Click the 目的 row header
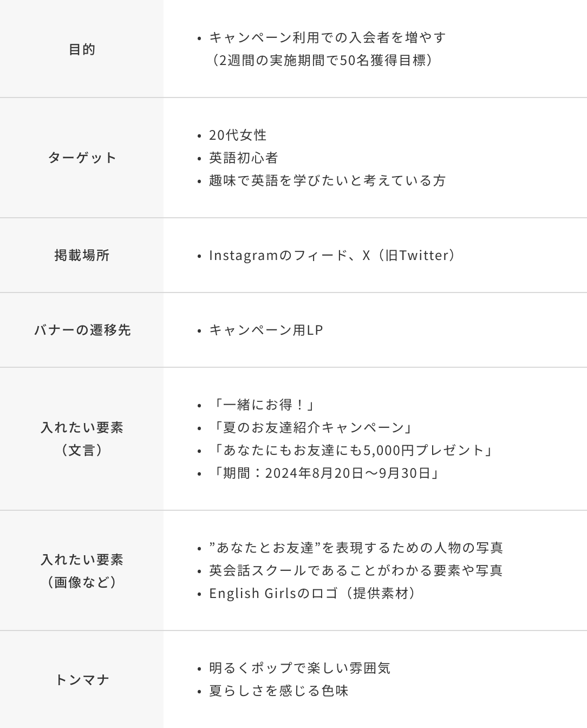This screenshot has height=728, width=587. tap(82, 49)
